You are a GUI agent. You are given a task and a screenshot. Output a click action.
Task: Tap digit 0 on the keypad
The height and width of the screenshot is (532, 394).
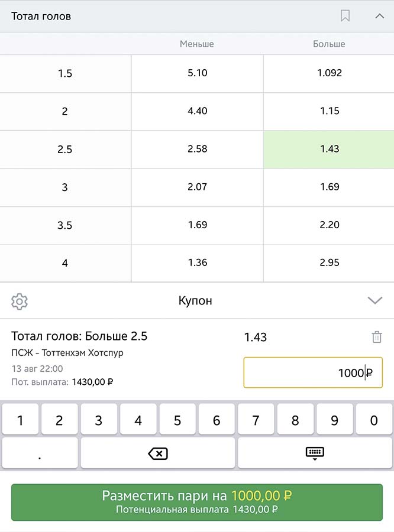pos(374,419)
